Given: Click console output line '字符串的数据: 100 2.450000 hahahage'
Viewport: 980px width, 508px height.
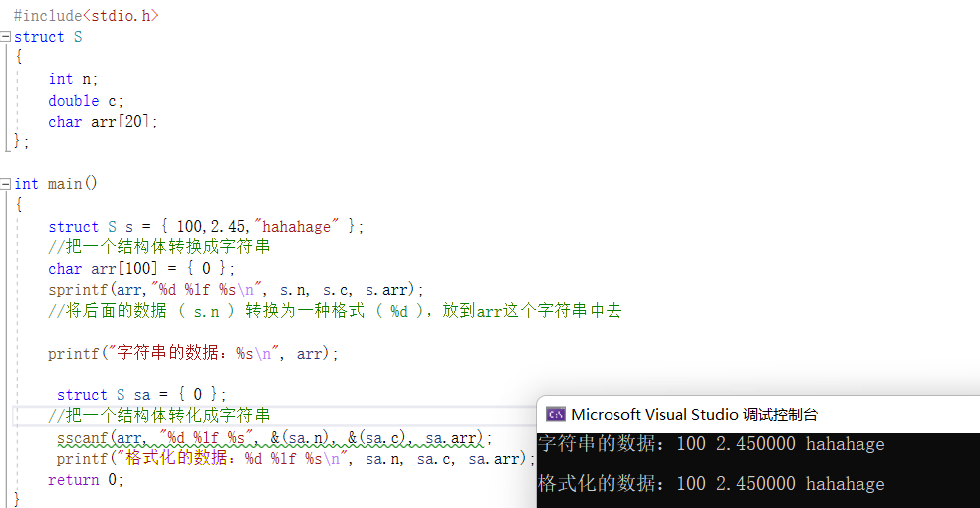Looking at the screenshot, I should [711, 444].
